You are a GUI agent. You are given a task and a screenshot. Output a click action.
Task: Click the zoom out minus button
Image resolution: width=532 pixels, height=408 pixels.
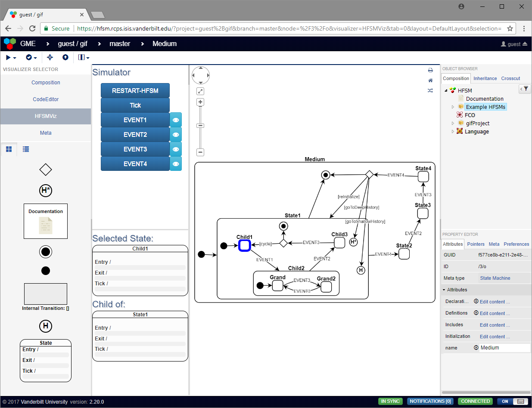pos(200,152)
